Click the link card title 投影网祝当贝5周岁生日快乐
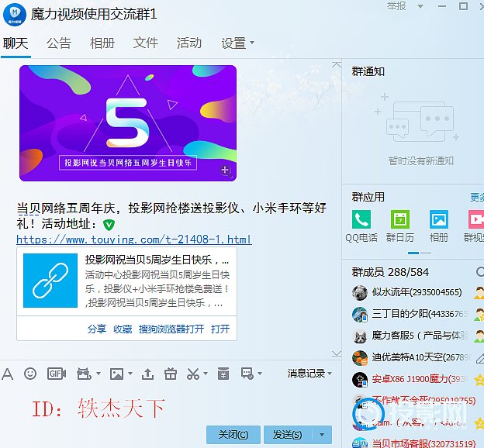The height and width of the screenshot is (448, 484). click(x=157, y=260)
